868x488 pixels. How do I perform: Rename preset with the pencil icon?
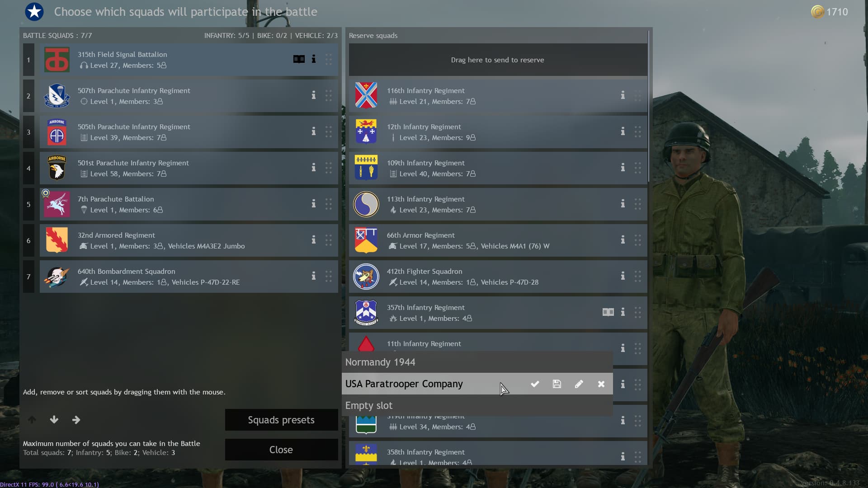coord(579,384)
